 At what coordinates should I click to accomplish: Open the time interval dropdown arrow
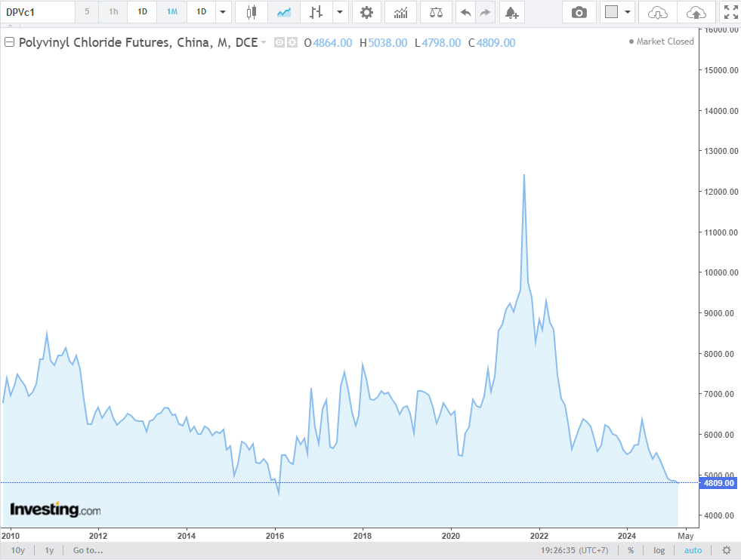(x=221, y=12)
